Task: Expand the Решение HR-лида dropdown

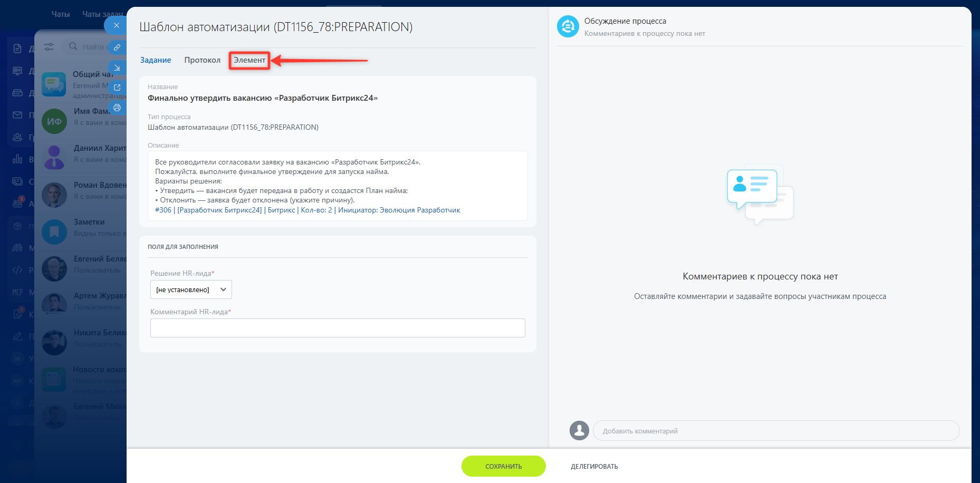Action: coord(191,289)
